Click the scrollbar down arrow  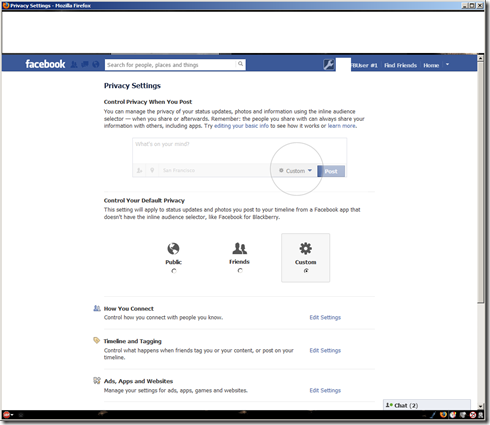480,406
